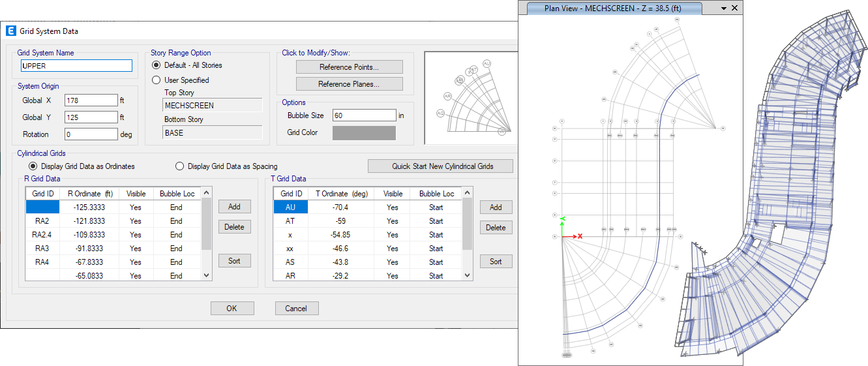Sort the R Grid Data table
Screen dimensions: 868x366
click(234, 261)
